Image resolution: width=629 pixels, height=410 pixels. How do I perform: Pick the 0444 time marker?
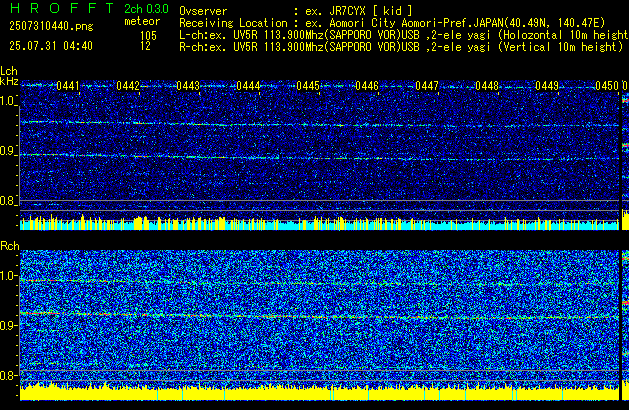[248, 86]
